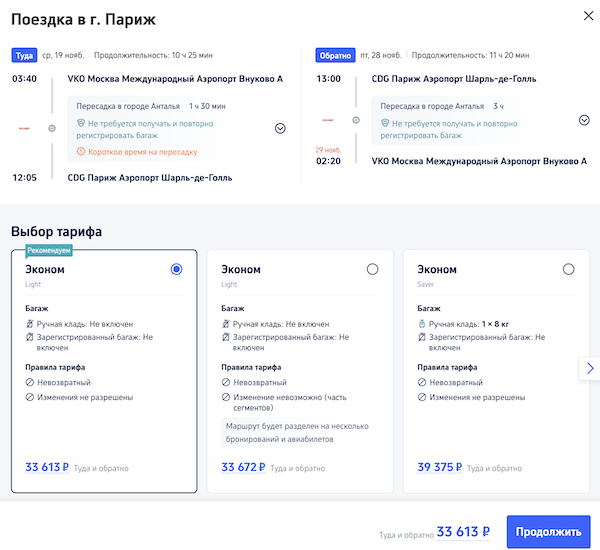Viewport: 600px width, 550px height.
Task: Click return flight airline logo icon
Action: (328, 120)
